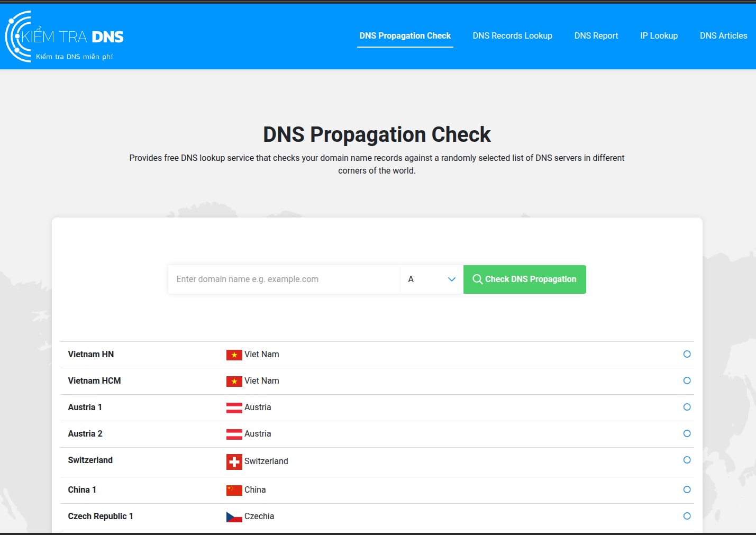756x535 pixels.
Task: Click the Kiểm Tra DNS logo
Action: pyautogui.click(x=65, y=37)
